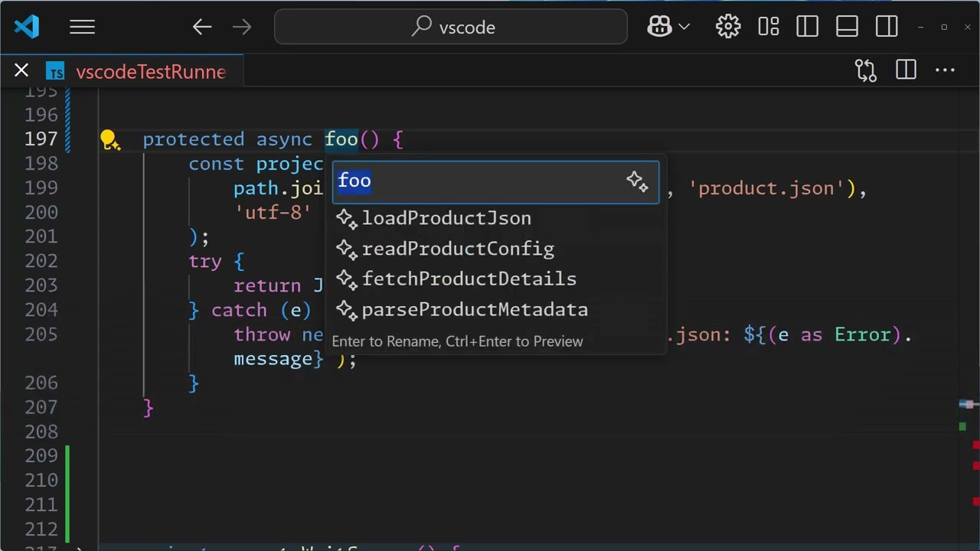Go back with the left arrow

pyautogui.click(x=202, y=28)
